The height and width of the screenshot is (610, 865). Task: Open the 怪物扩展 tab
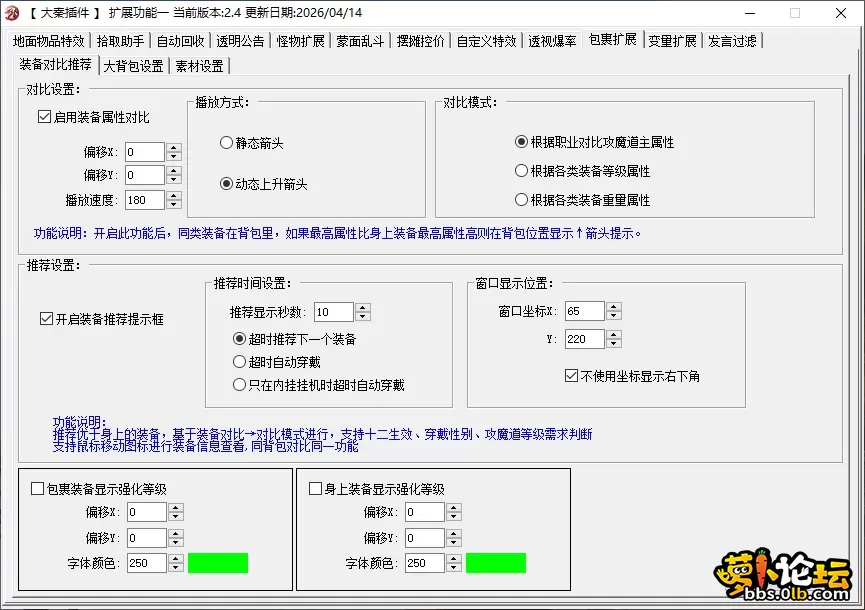coord(300,41)
